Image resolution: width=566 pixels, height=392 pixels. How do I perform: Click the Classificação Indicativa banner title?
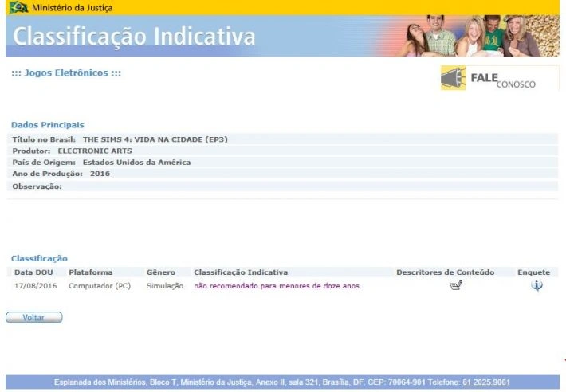pyautogui.click(x=135, y=37)
